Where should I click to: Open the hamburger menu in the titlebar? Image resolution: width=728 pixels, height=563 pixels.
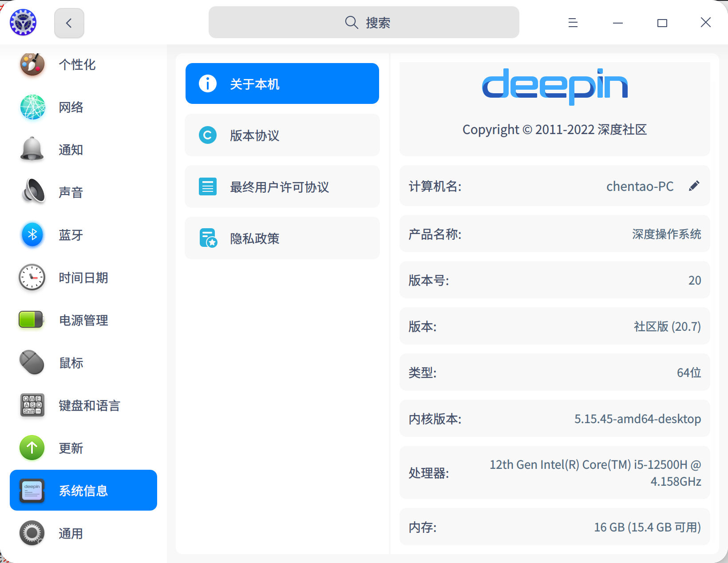pyautogui.click(x=573, y=22)
